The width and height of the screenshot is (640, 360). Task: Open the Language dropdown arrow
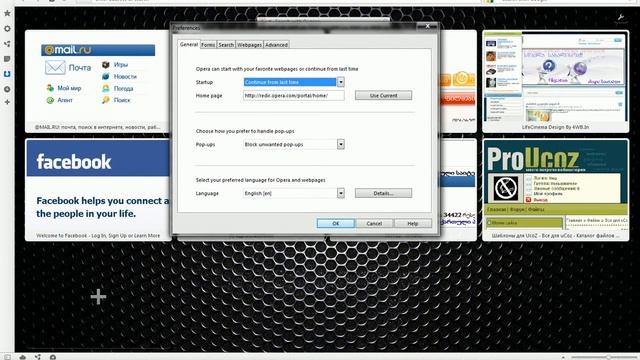(340, 193)
